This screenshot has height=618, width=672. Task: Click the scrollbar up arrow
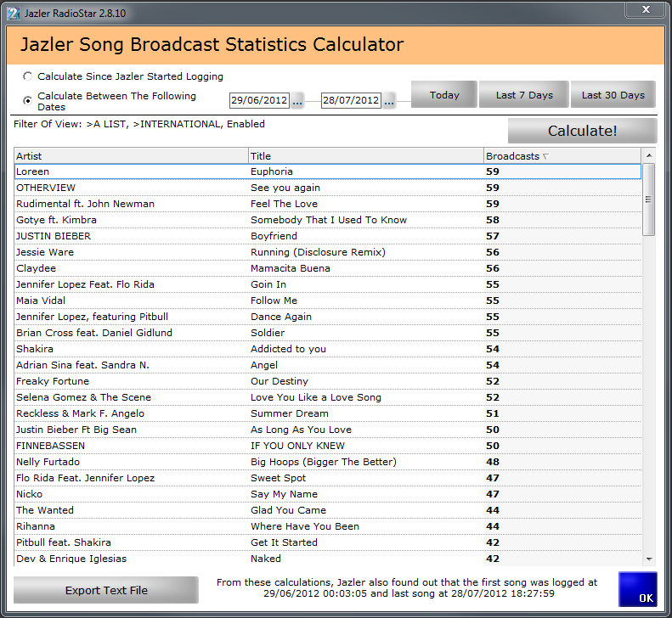click(x=649, y=155)
